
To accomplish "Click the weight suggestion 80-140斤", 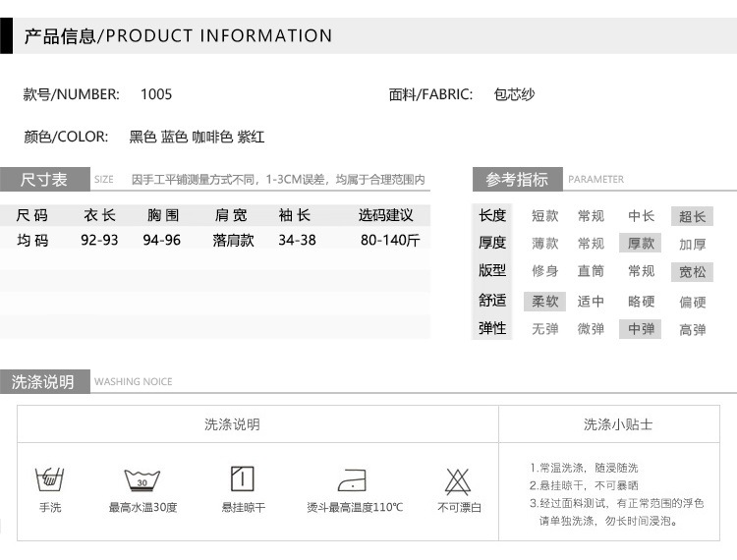I will click(390, 241).
